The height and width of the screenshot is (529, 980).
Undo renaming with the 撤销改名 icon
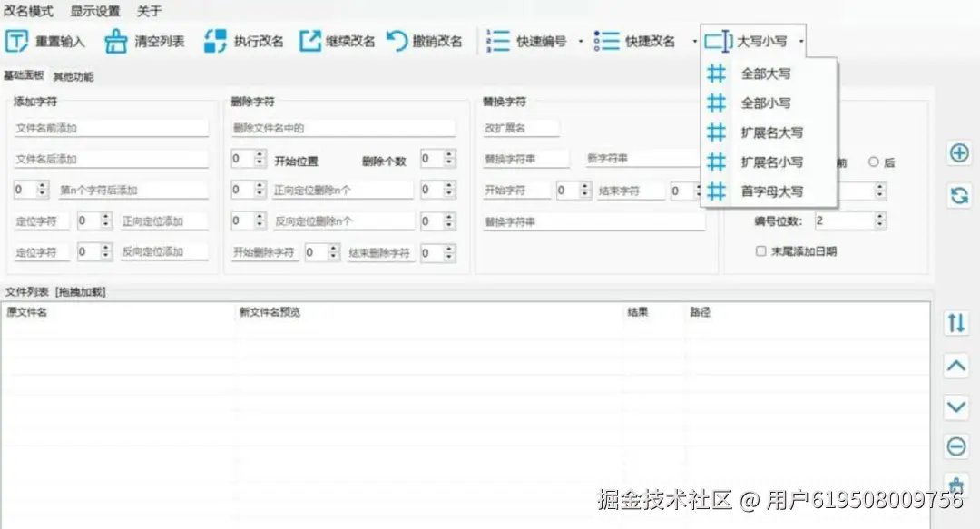pyautogui.click(x=397, y=40)
